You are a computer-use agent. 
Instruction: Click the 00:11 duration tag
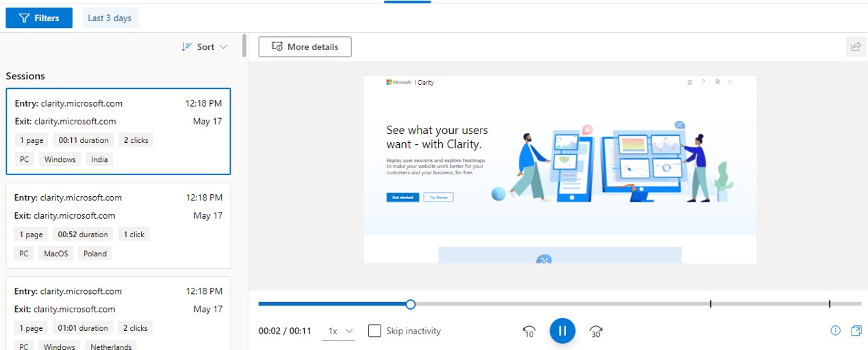click(x=84, y=140)
